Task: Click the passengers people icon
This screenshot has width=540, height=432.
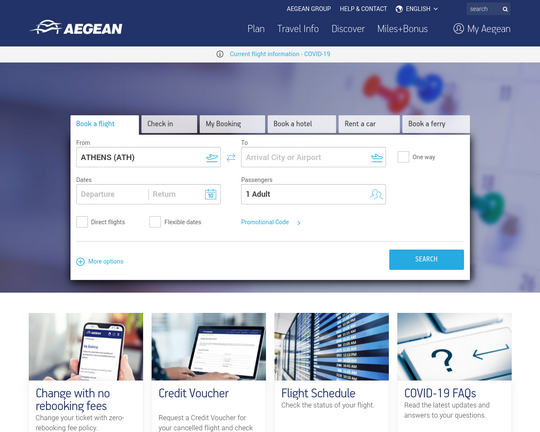Action: coord(376,194)
